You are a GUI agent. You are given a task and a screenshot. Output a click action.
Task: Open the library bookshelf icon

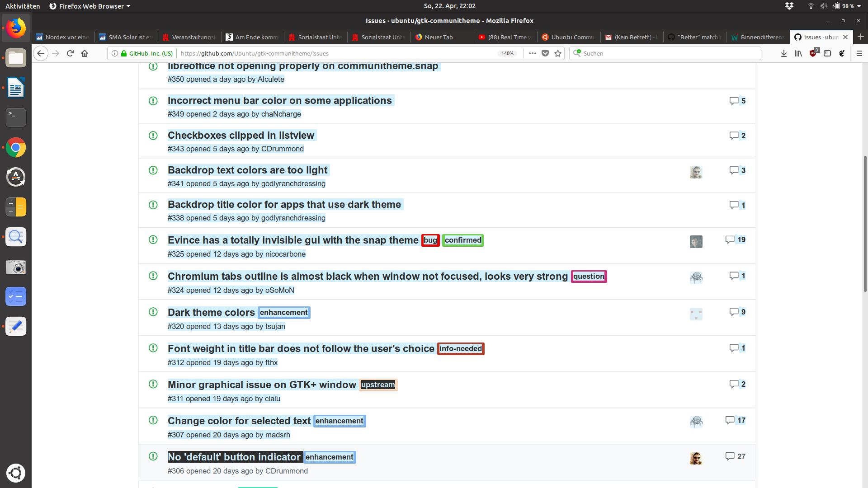tap(798, 53)
